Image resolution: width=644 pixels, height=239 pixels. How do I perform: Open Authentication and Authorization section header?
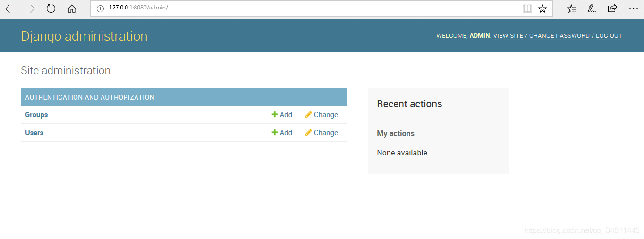coord(90,97)
